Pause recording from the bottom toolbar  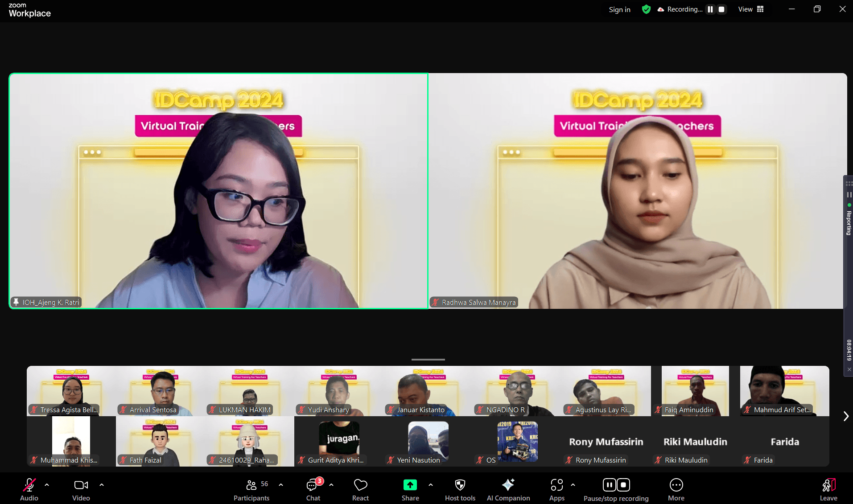click(609, 485)
